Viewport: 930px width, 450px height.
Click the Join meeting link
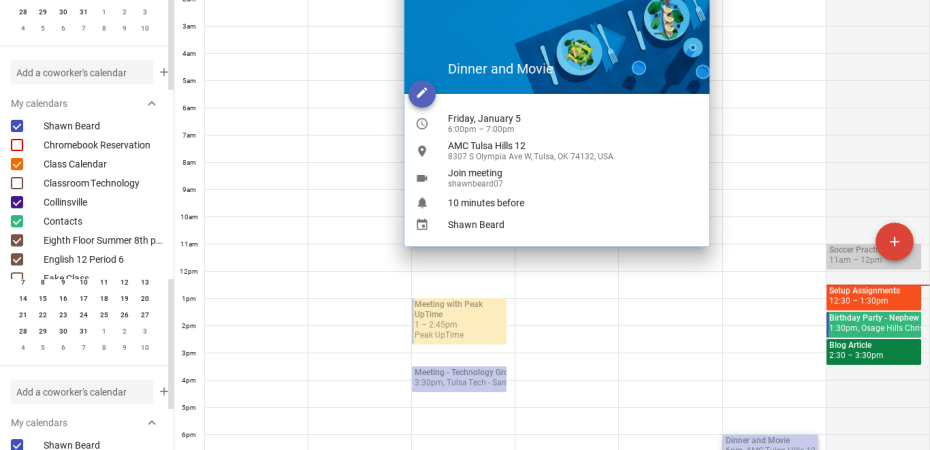coord(475,173)
